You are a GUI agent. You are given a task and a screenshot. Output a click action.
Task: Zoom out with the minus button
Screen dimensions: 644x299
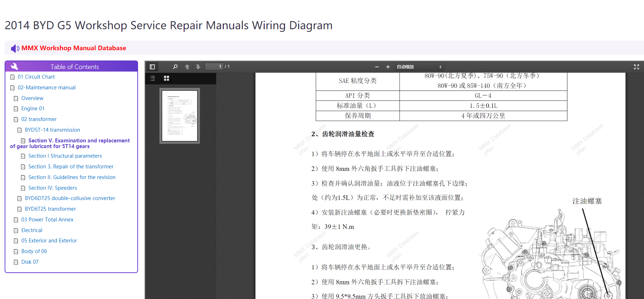click(377, 67)
